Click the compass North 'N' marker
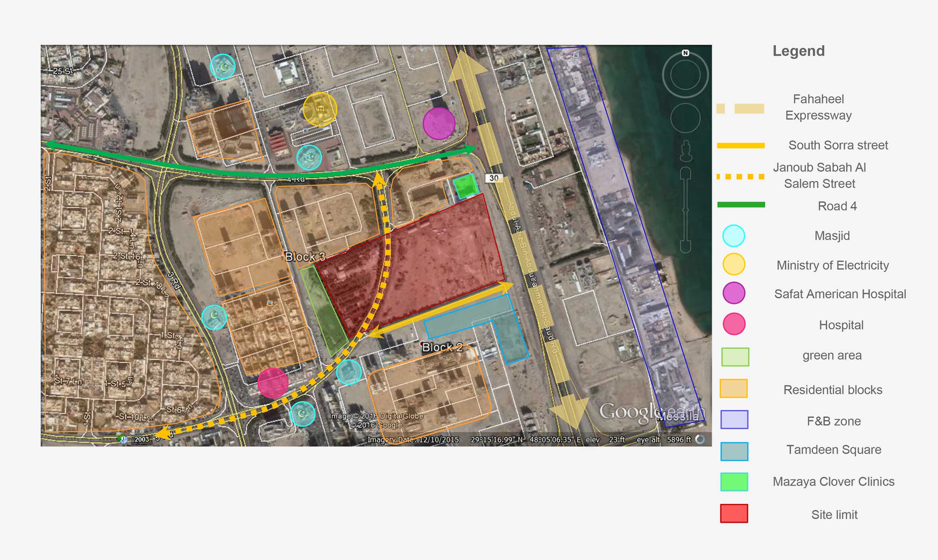The image size is (938, 560). pos(685,53)
